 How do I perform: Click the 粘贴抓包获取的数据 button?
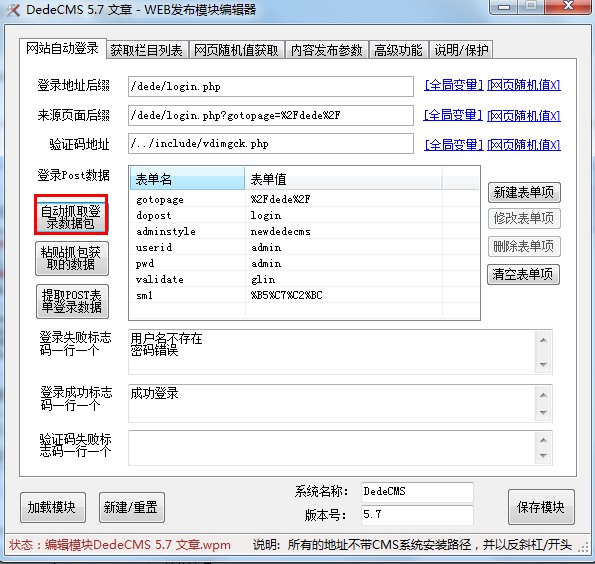coord(72,258)
